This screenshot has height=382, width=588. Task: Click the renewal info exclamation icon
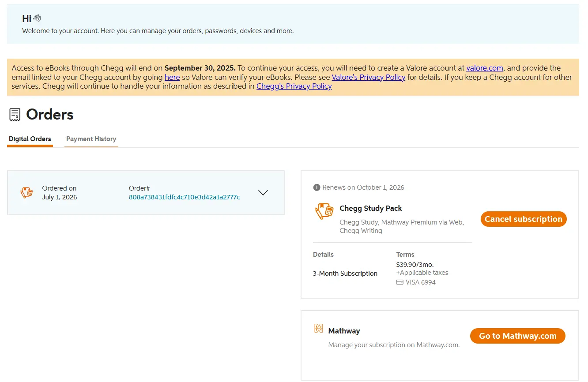pos(317,187)
